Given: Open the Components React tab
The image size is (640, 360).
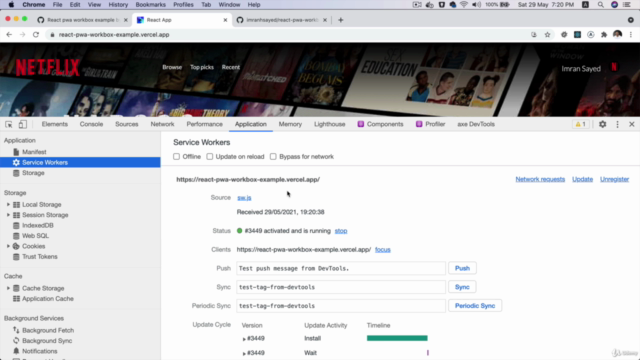Looking at the screenshot, I should click(380, 124).
